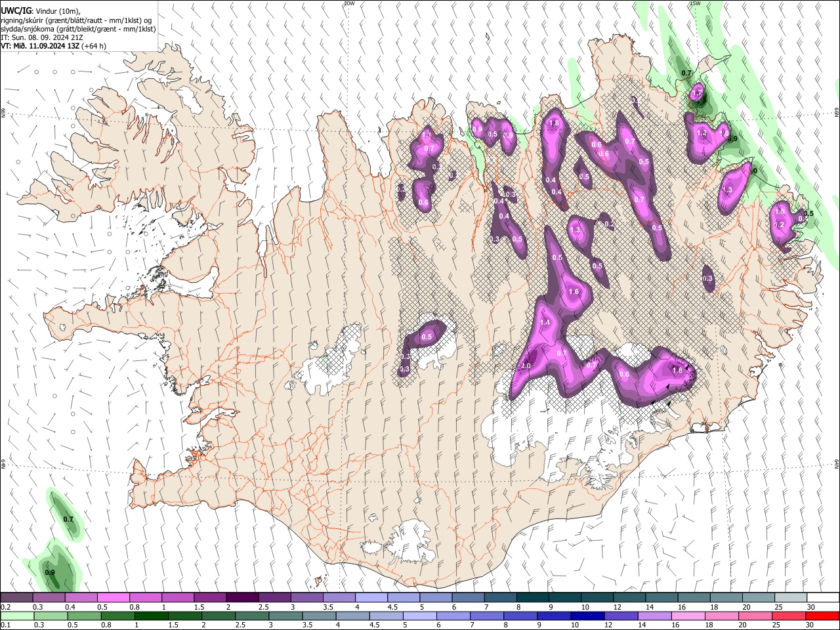Click the "Vindur (10m)," header text
This screenshot has height=630, width=840.
point(58,11)
